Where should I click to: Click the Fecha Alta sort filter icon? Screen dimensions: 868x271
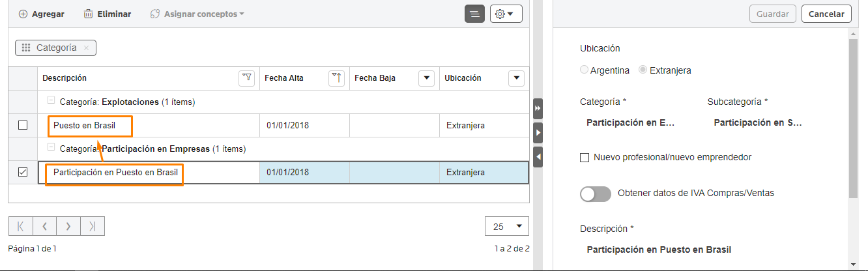[x=336, y=78]
